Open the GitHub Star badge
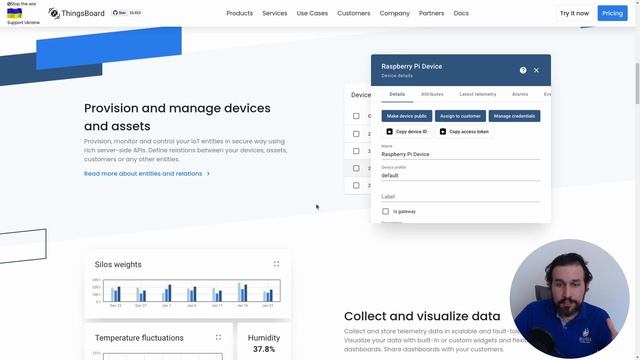 127,13
